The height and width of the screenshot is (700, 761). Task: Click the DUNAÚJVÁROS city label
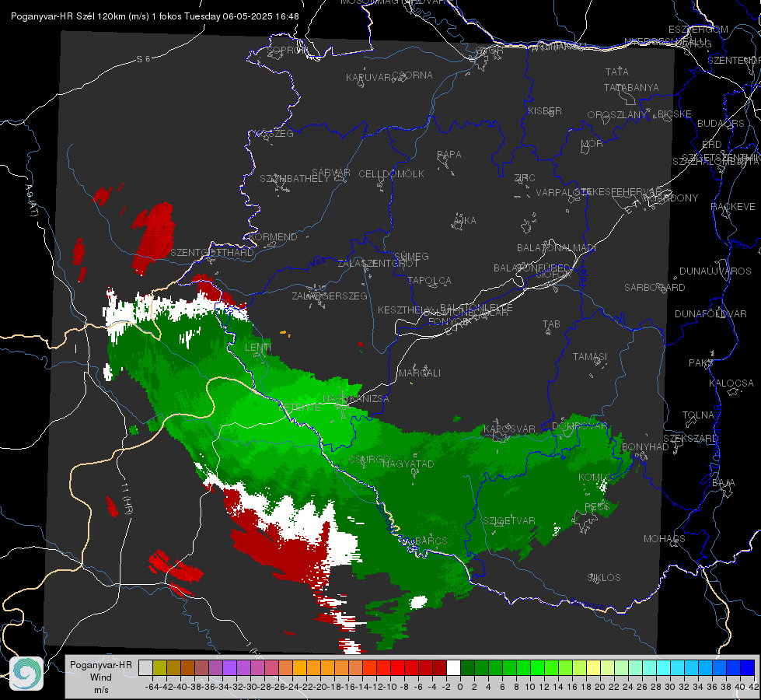(715, 271)
